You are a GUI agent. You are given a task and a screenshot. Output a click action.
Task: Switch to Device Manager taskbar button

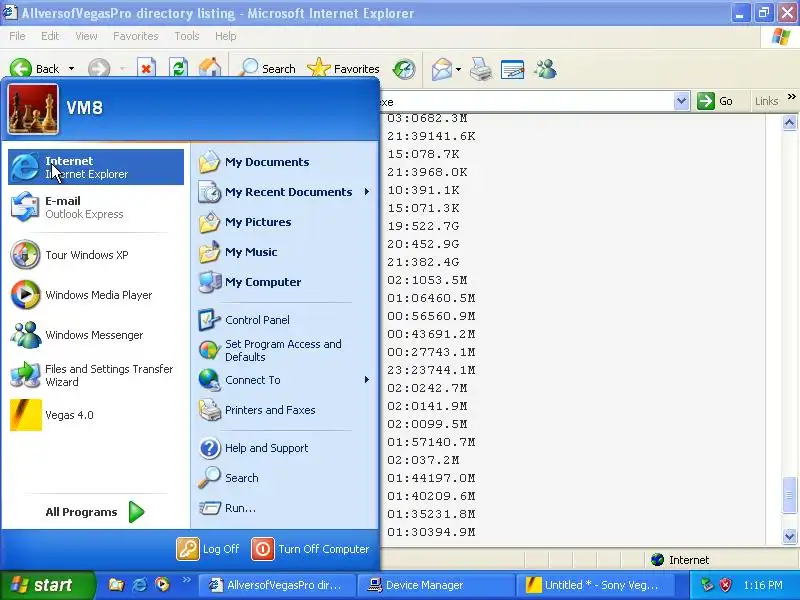tap(435, 585)
